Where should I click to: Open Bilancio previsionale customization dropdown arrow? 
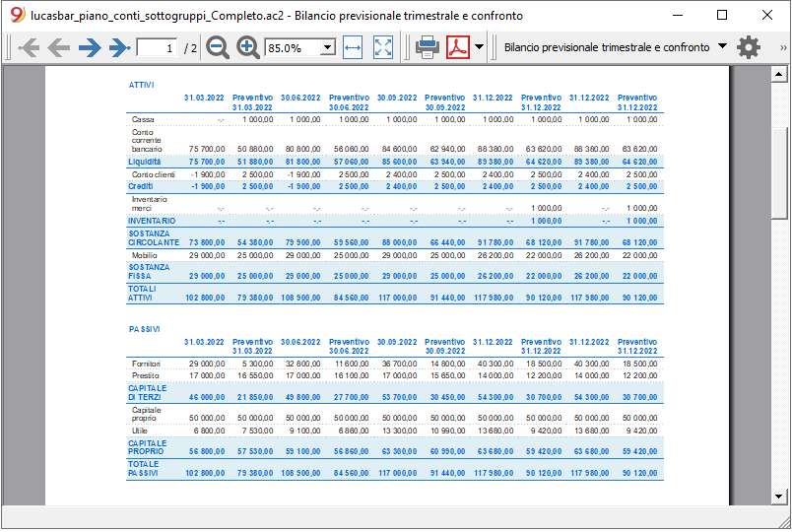pyautogui.click(x=722, y=46)
